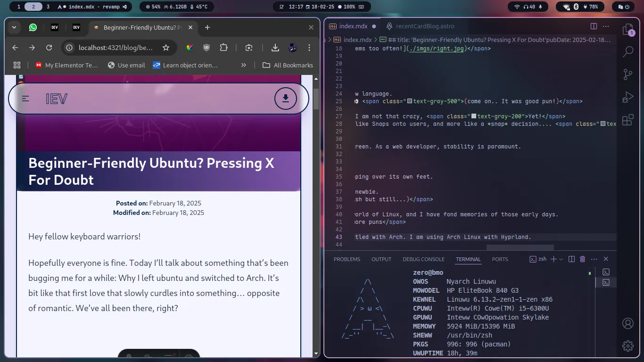
Task: Open the browser Downloads list
Action: pos(275,47)
